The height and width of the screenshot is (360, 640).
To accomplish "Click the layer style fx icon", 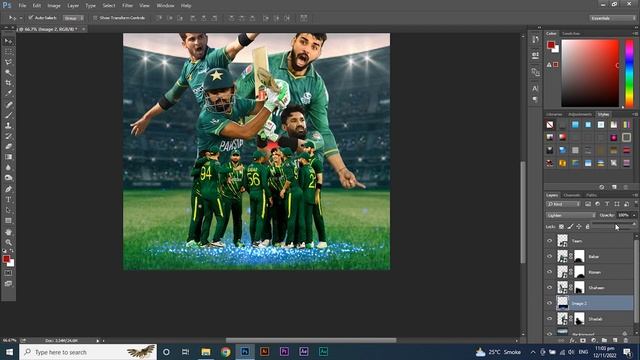I will coord(572,340).
